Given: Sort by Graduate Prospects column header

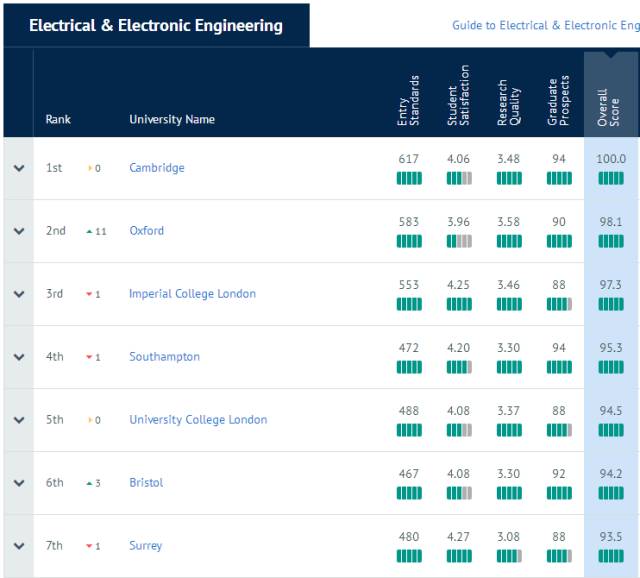Looking at the screenshot, I should (x=558, y=101).
